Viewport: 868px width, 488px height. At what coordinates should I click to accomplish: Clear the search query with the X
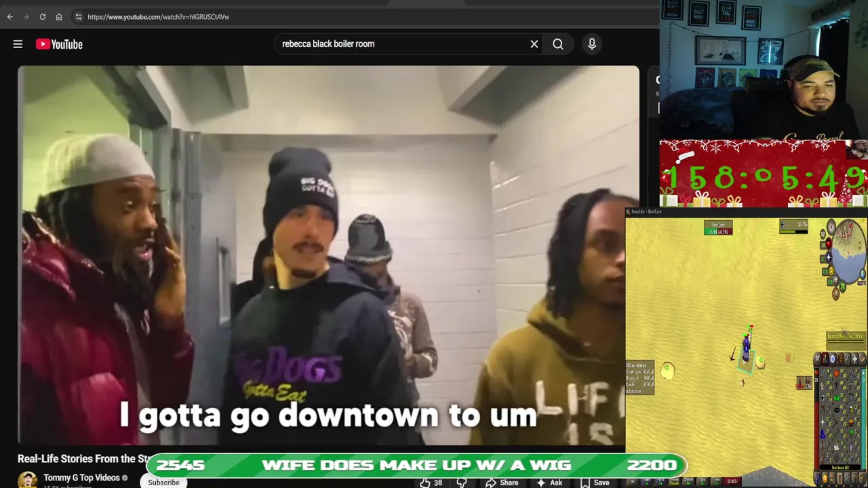pos(534,44)
